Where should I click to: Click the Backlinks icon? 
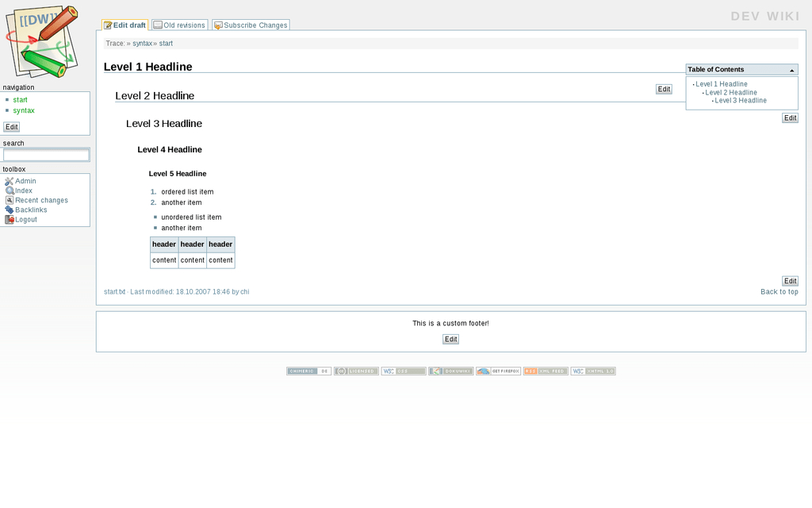pos(9,210)
